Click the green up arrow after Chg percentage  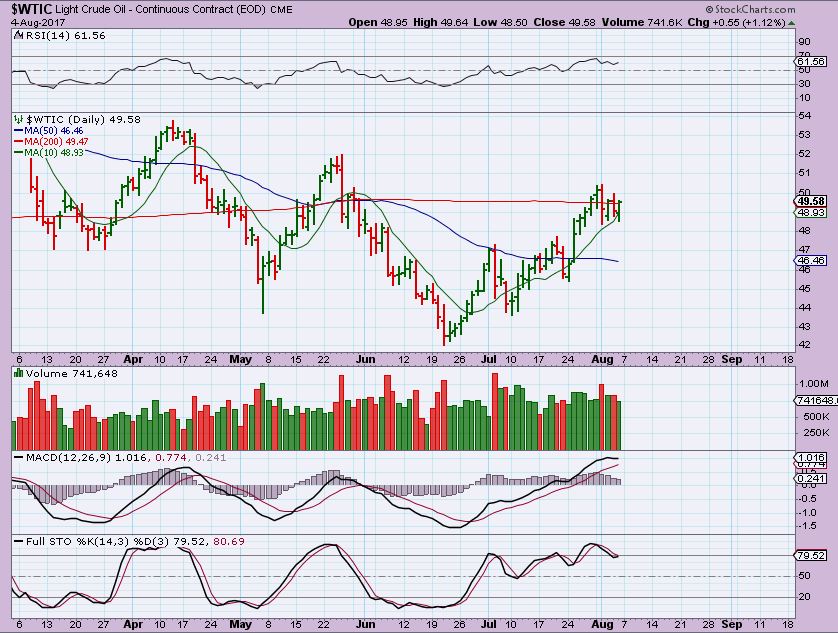tap(791, 23)
